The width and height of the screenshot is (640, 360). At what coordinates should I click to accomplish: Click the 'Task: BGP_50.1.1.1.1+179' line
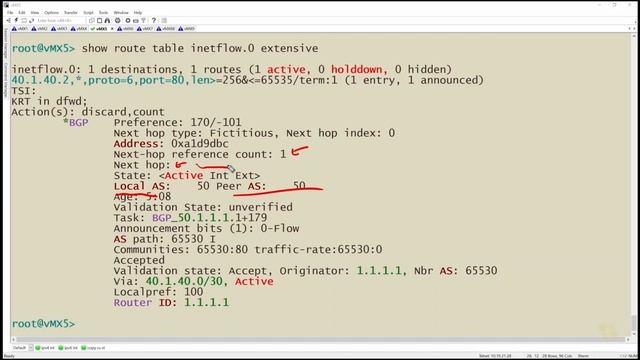(190, 218)
